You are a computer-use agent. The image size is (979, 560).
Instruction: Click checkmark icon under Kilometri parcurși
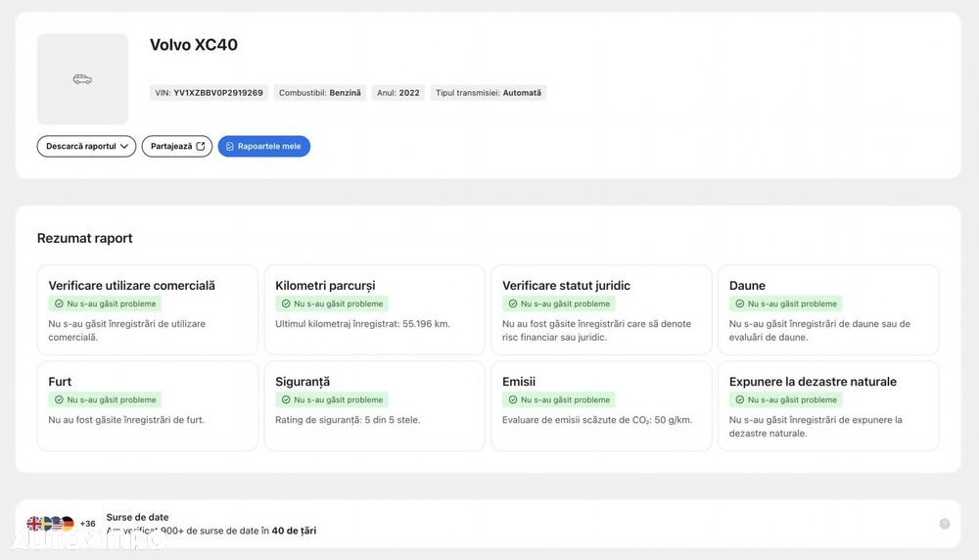pos(286,304)
